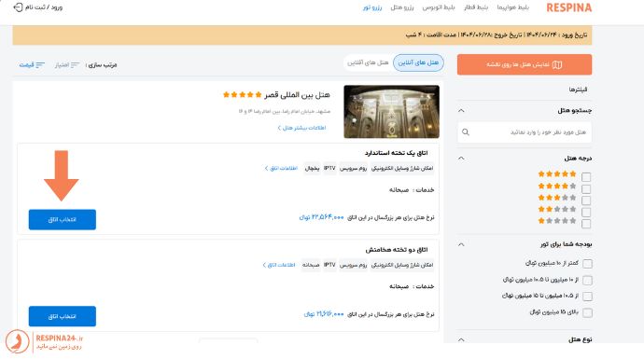Click the room title اتاق یک تخته استاندارد
This screenshot has width=644, height=359.
[x=397, y=153]
